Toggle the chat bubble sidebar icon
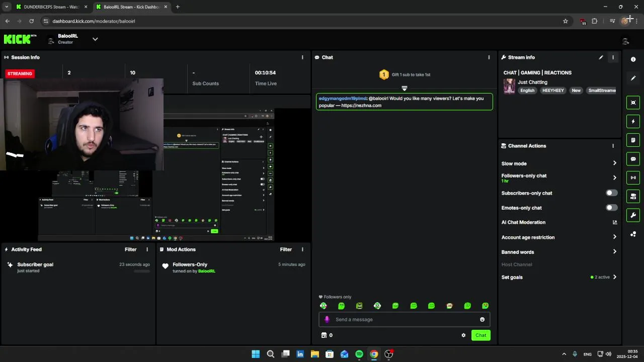Image resolution: width=644 pixels, height=362 pixels. click(x=633, y=159)
